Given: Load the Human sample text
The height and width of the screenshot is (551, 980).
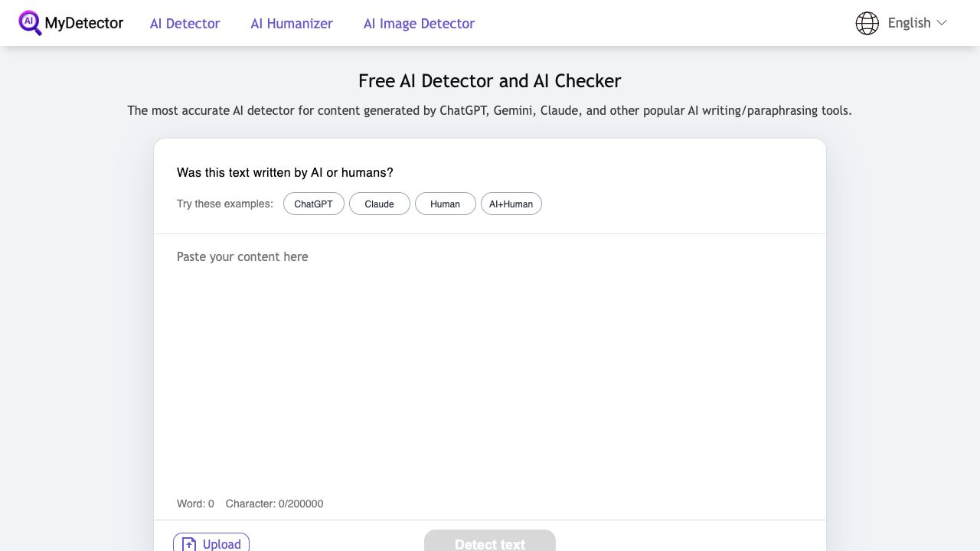Looking at the screenshot, I should (x=445, y=204).
